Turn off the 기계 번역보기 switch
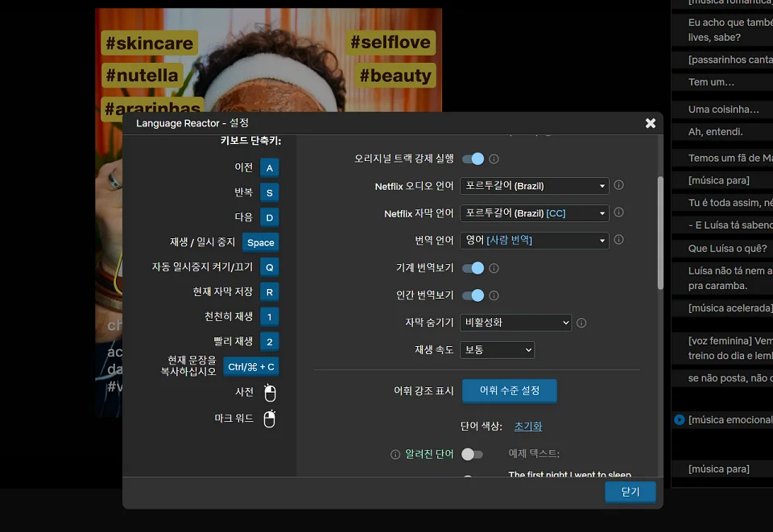 (473, 268)
